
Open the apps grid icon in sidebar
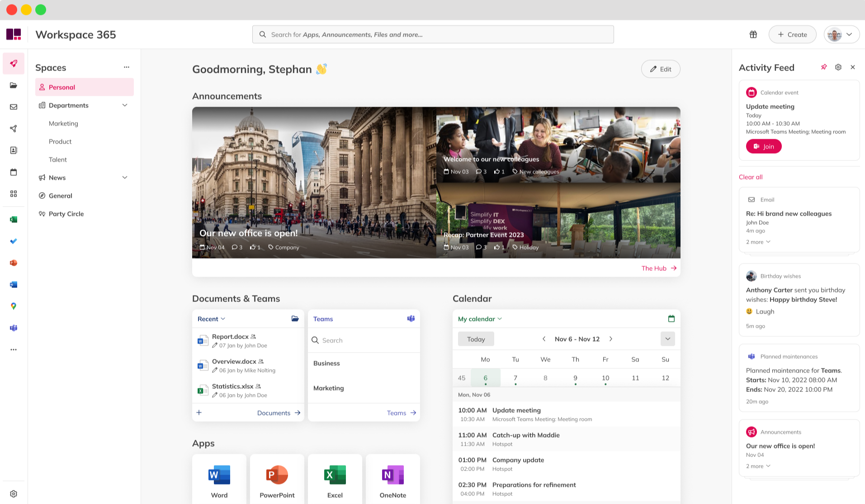click(14, 193)
